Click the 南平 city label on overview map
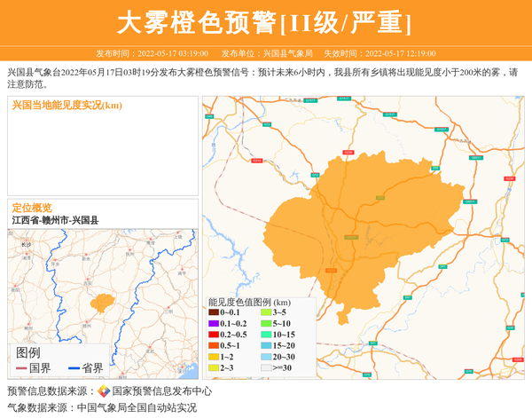The width and height of the screenshot is (532, 418). (x=182, y=273)
